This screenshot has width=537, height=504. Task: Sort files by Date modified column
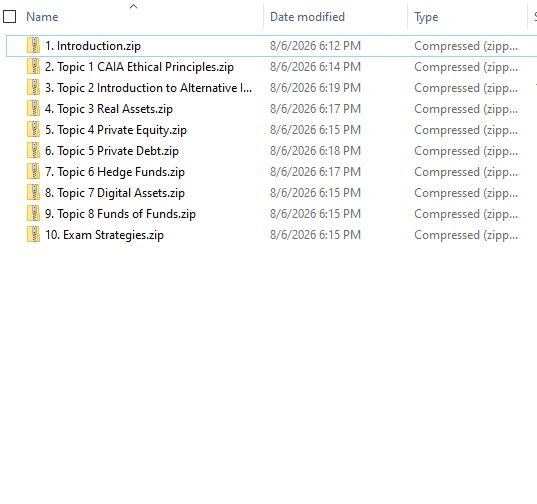(307, 17)
